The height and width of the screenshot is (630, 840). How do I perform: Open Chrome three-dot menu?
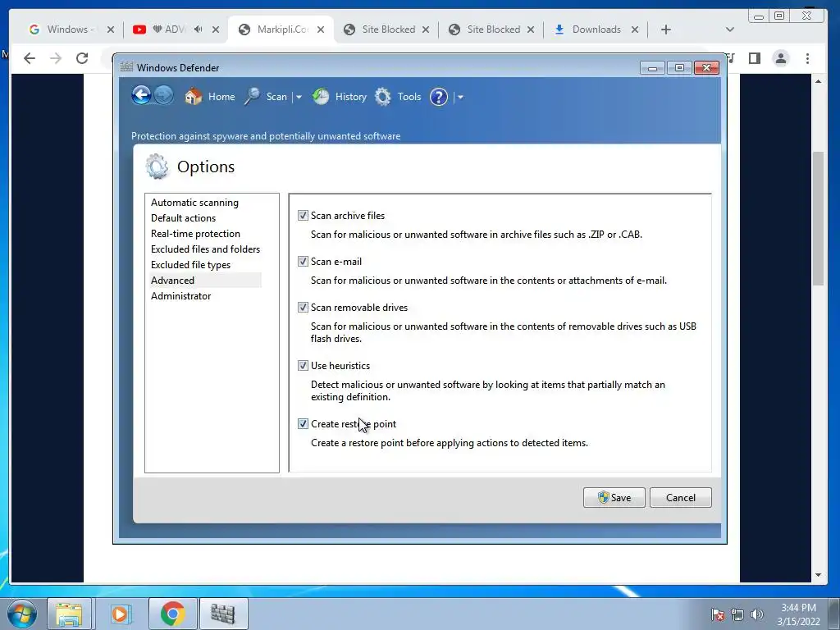tap(807, 58)
